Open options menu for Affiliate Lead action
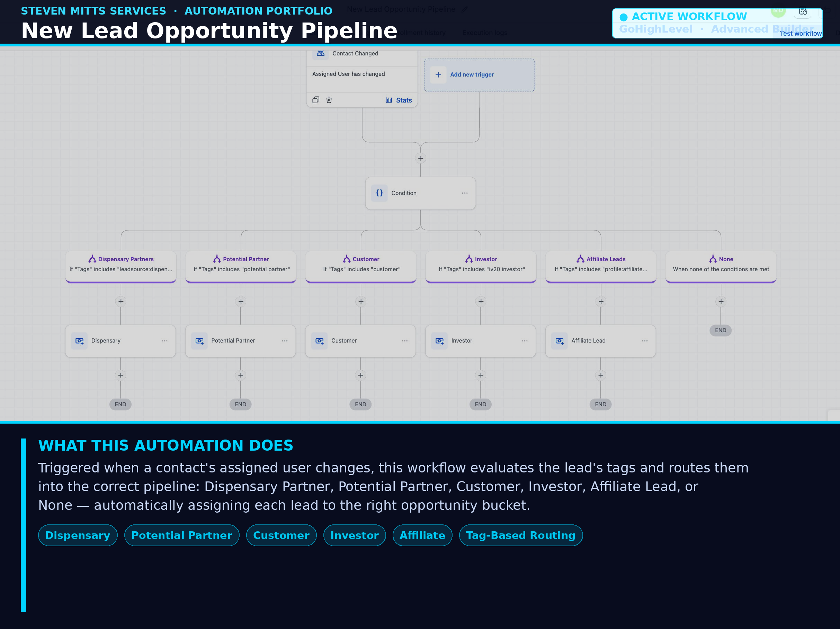 644,341
